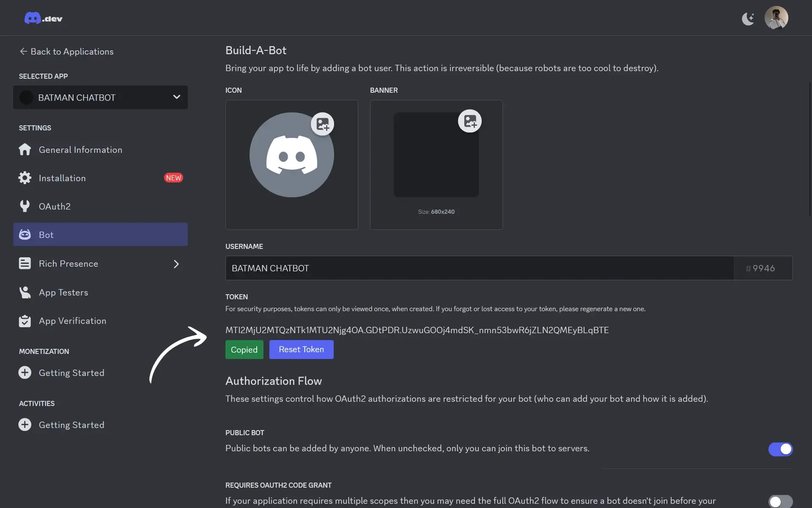Select the OAuth2 key icon
Screen dimensions: 812x508
coord(25,206)
